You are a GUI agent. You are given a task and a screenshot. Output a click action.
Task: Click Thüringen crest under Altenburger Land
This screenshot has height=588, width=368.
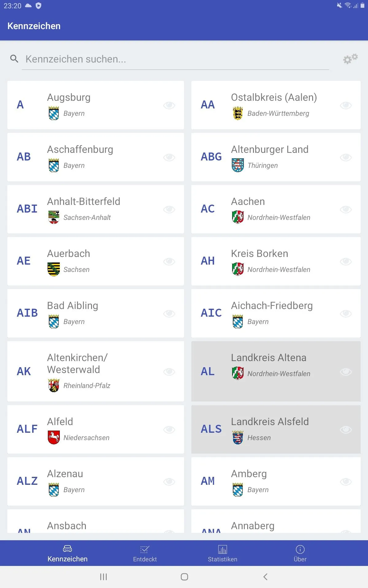coord(238,165)
